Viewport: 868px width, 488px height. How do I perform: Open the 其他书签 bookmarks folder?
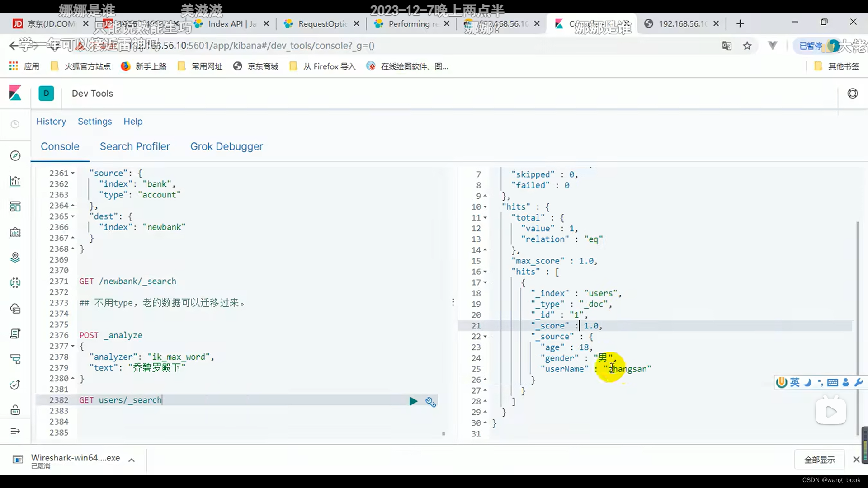tap(836, 66)
